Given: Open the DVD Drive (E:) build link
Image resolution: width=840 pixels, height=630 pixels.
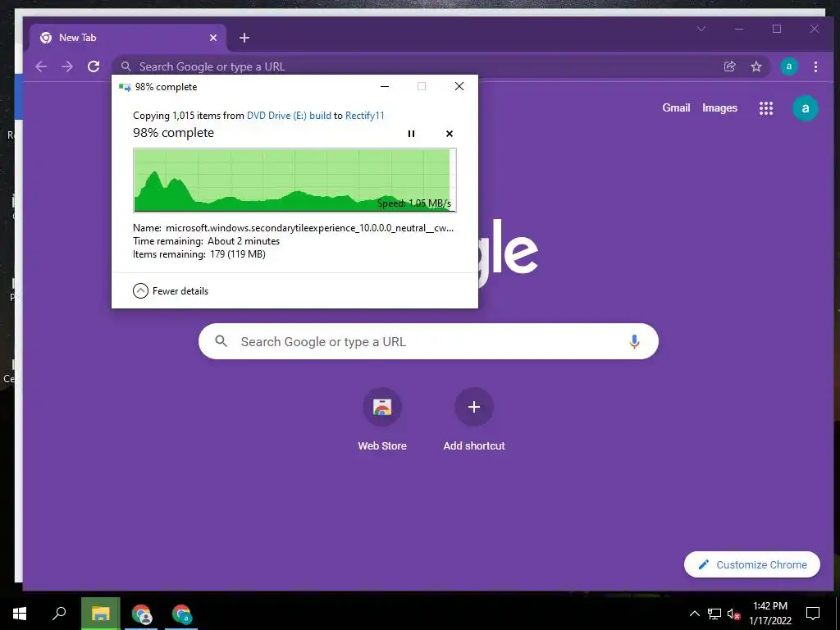Looking at the screenshot, I should tap(289, 115).
